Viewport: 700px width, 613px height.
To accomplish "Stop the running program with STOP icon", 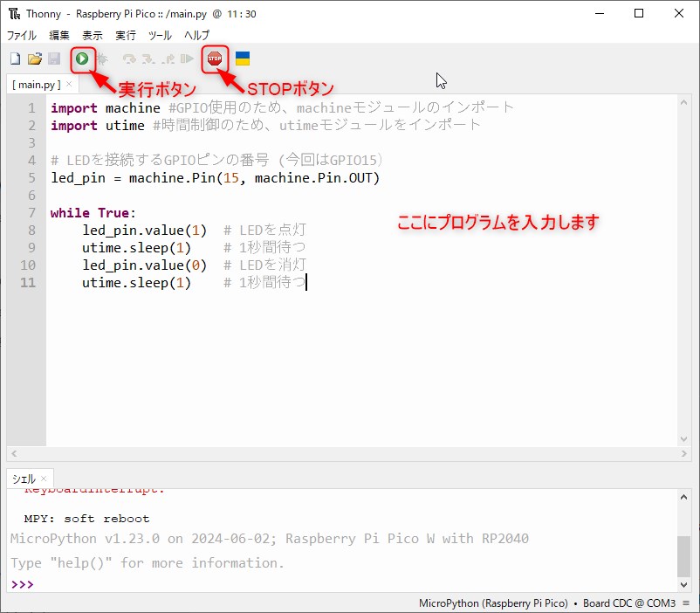I will click(x=215, y=59).
